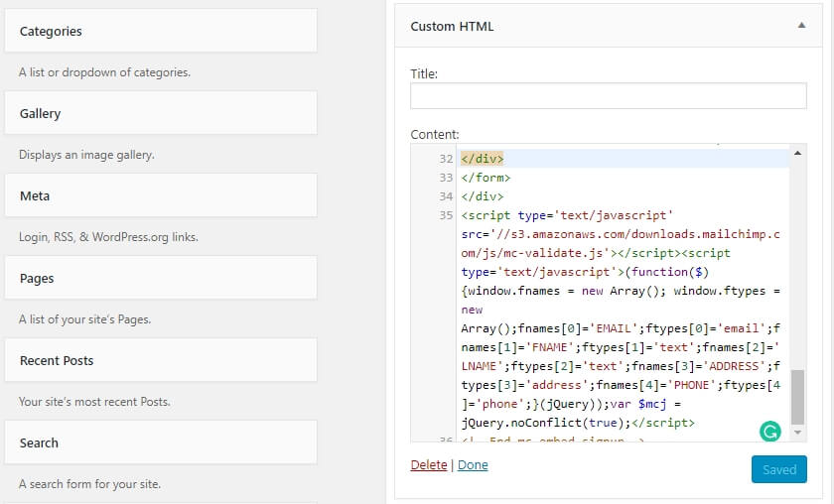Select the Pages widget
The height and width of the screenshot is (504, 834).
click(x=161, y=278)
